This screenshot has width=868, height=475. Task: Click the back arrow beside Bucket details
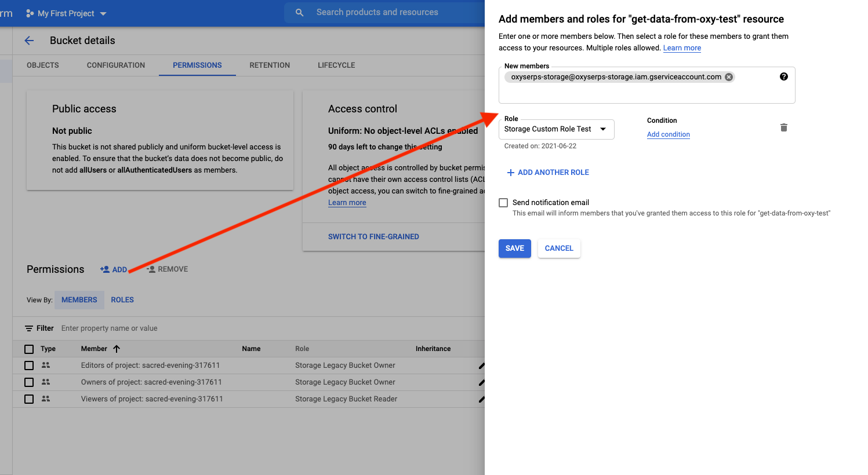pyautogui.click(x=29, y=41)
